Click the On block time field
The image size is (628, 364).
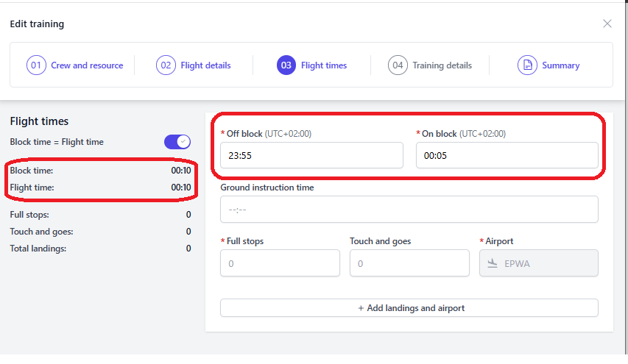507,155
